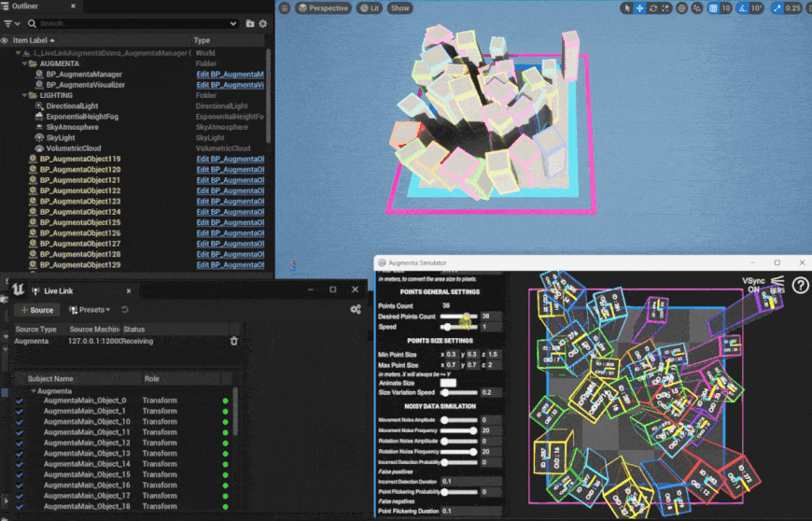
Task: Collapse the Augmenta subject group
Action: 34,391
